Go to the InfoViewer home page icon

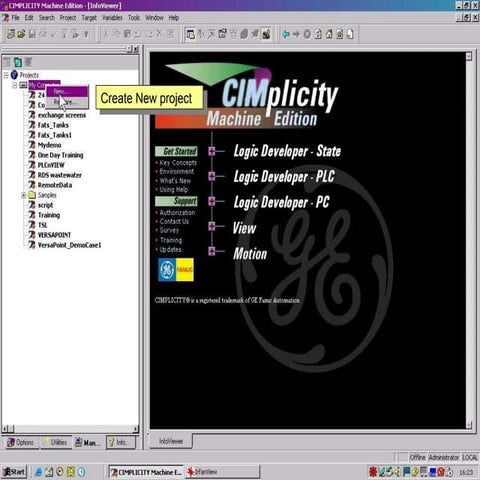click(x=329, y=34)
